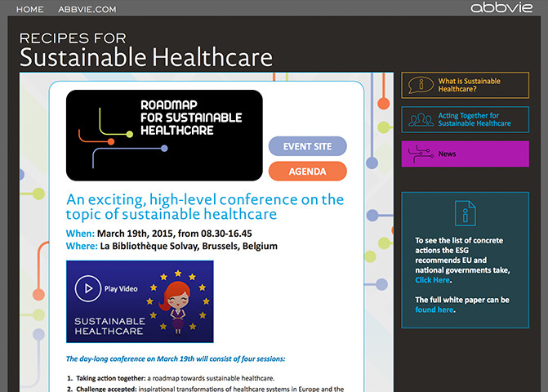Open What is Sustainable Healthcare? link
The height and width of the screenshot is (392, 548).
(x=466, y=85)
